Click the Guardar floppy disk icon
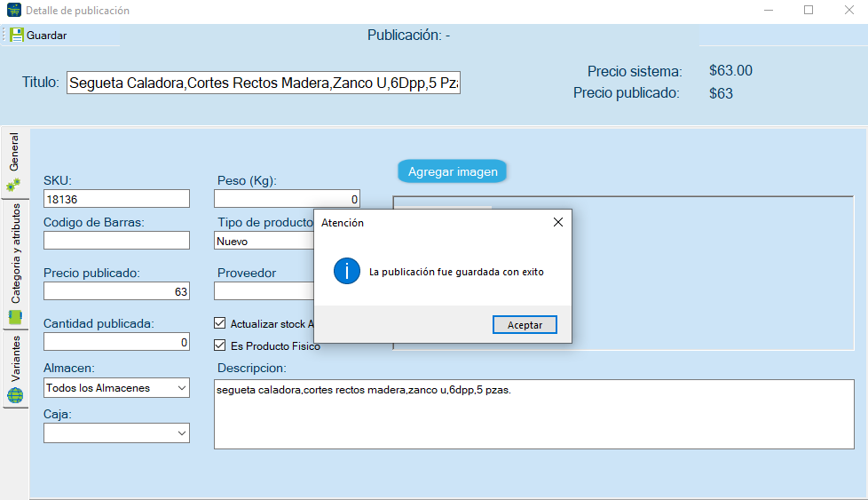 [17, 35]
